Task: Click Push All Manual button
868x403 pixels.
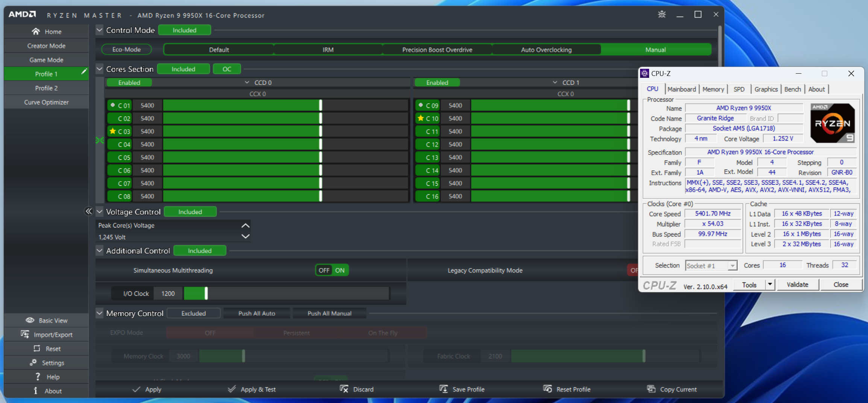Action: click(329, 313)
